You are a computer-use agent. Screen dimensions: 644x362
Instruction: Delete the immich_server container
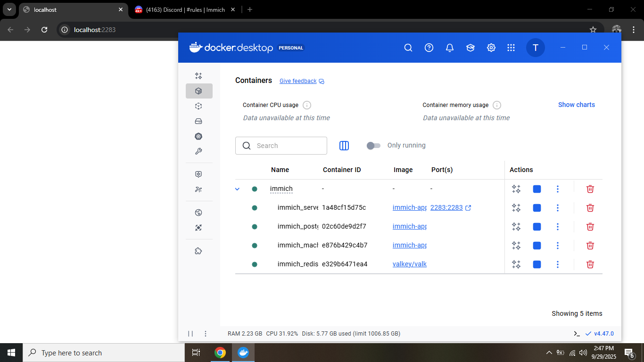coord(590,208)
